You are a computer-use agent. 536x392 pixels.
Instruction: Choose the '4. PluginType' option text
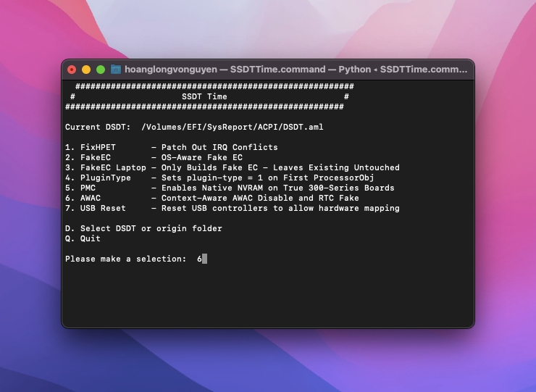pyautogui.click(x=98, y=178)
